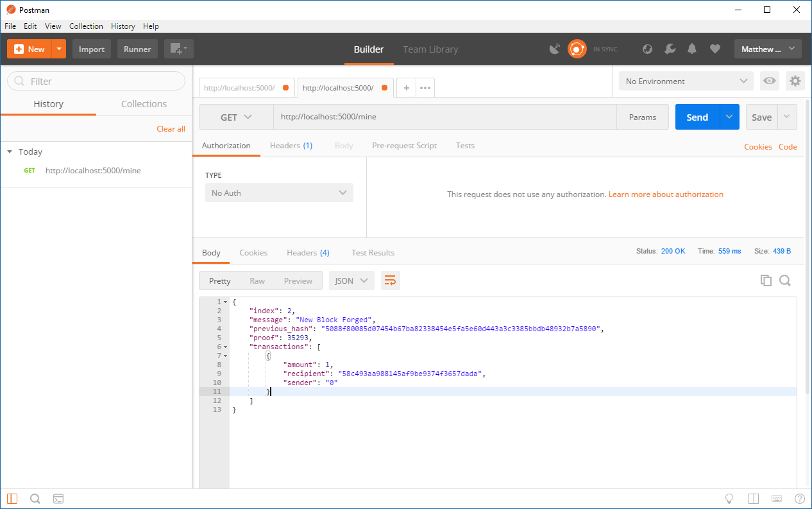Switch to Pretty response view
Screen dimensions: 812x509
click(x=219, y=280)
